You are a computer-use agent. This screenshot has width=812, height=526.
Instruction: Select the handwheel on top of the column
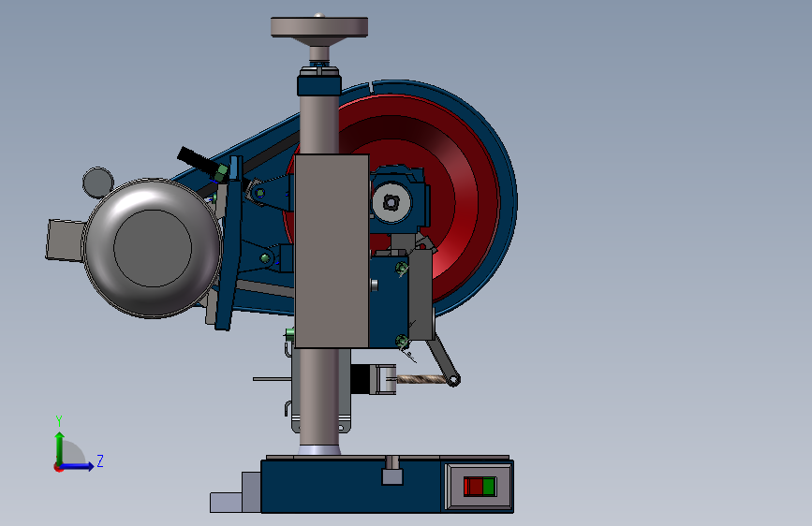click(319, 27)
